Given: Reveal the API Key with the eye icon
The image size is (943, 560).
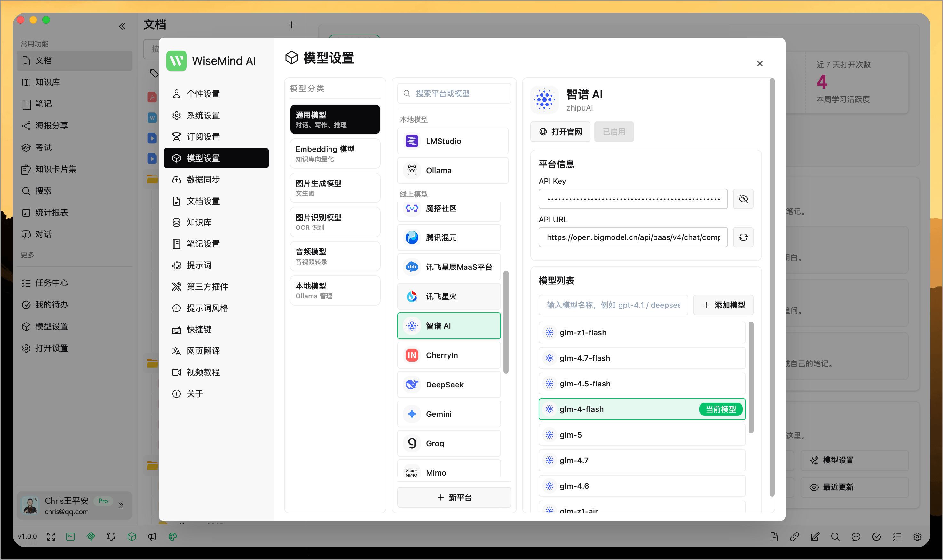Looking at the screenshot, I should 743,198.
